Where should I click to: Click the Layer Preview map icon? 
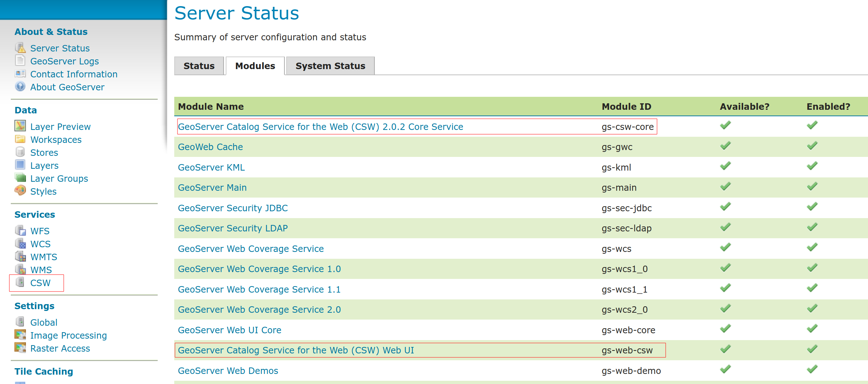pyautogui.click(x=20, y=126)
